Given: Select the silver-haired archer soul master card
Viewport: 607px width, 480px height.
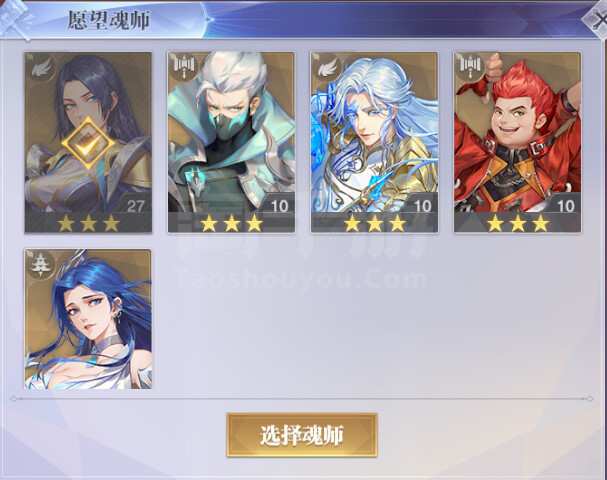Looking at the screenshot, I should tap(374, 142).
